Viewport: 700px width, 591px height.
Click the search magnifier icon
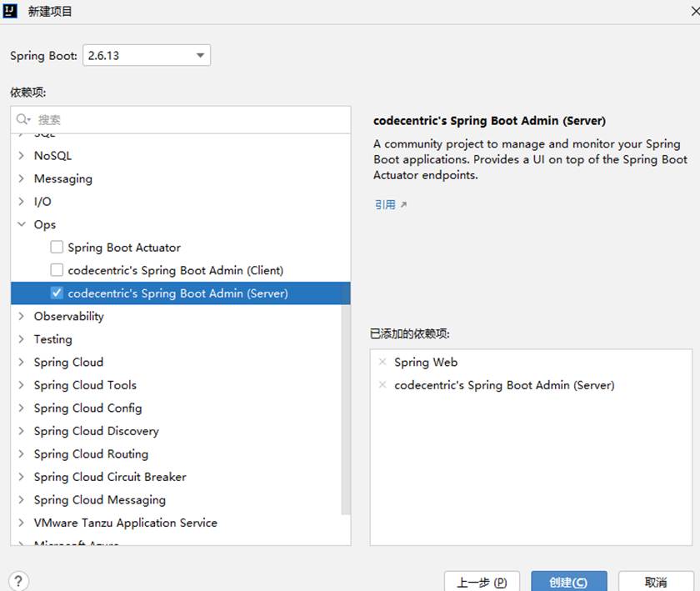22,119
